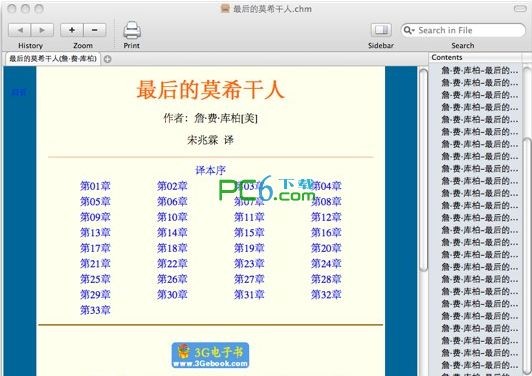Screen dimensions: 532x376
Task: Zoom in with plus button
Action: pyautogui.click(x=72, y=30)
